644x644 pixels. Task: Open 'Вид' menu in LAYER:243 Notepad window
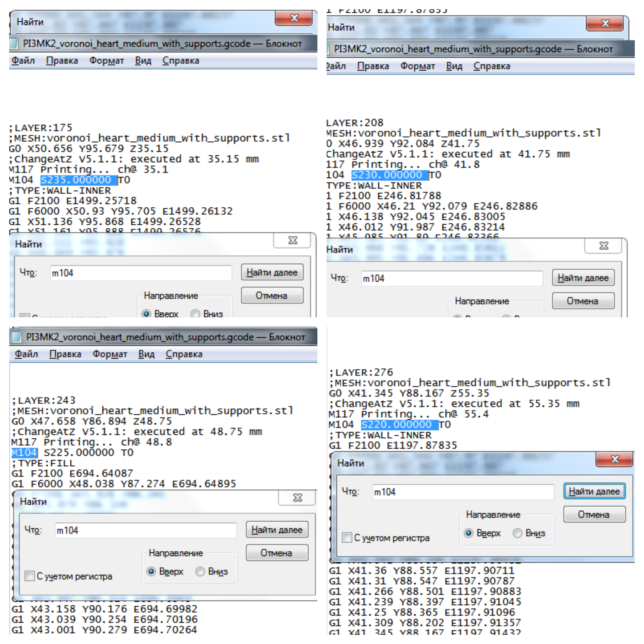pos(146,354)
